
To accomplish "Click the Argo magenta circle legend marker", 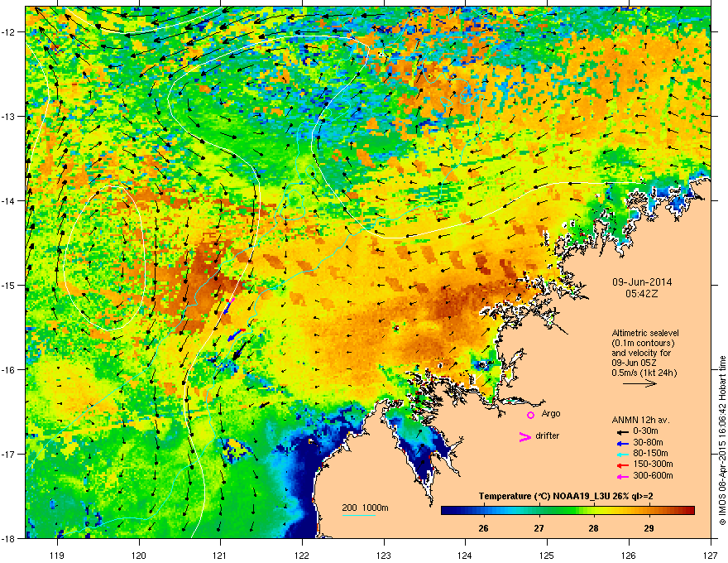I will [530, 415].
